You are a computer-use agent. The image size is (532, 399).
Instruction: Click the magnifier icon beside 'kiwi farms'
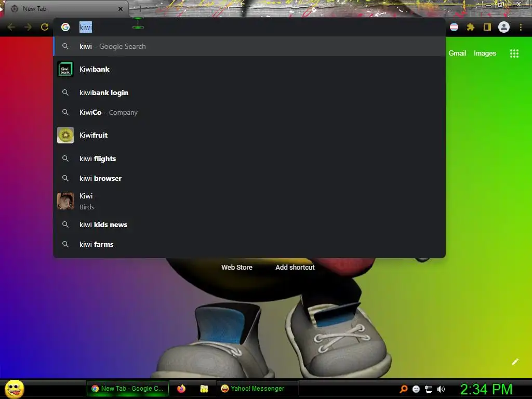coord(65,244)
